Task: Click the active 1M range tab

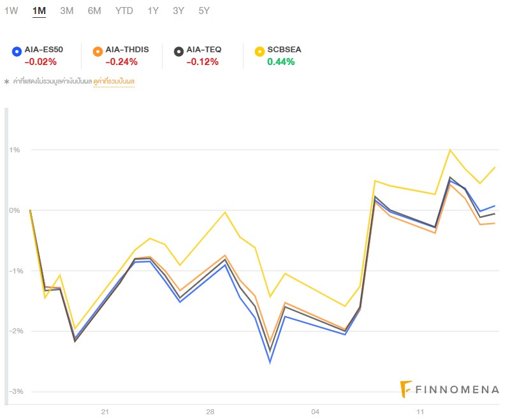Action: (x=39, y=11)
